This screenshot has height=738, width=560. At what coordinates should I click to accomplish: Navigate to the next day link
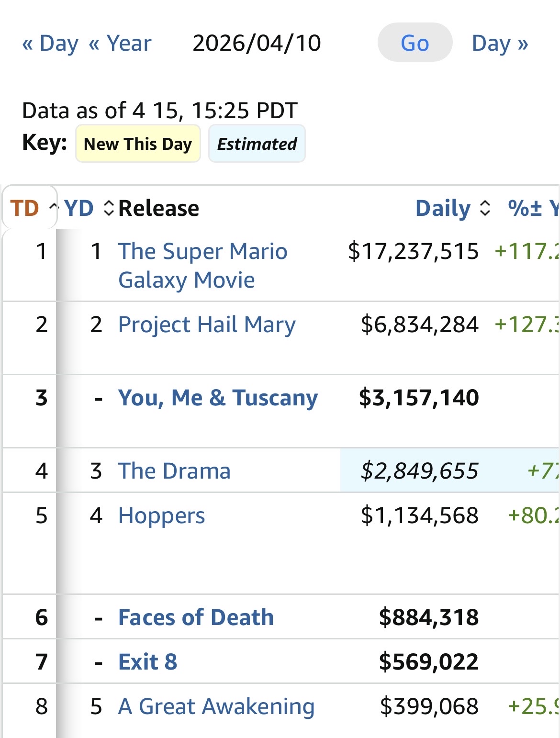[x=500, y=43]
